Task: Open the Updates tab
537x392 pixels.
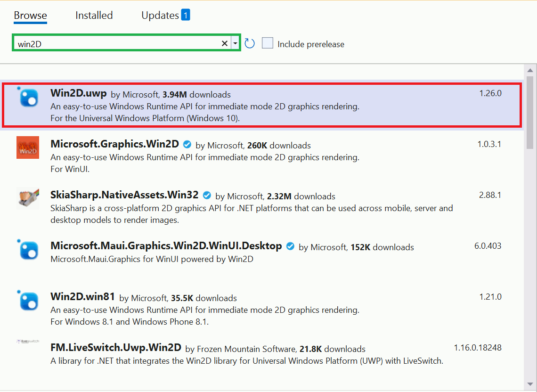Action: (160, 15)
